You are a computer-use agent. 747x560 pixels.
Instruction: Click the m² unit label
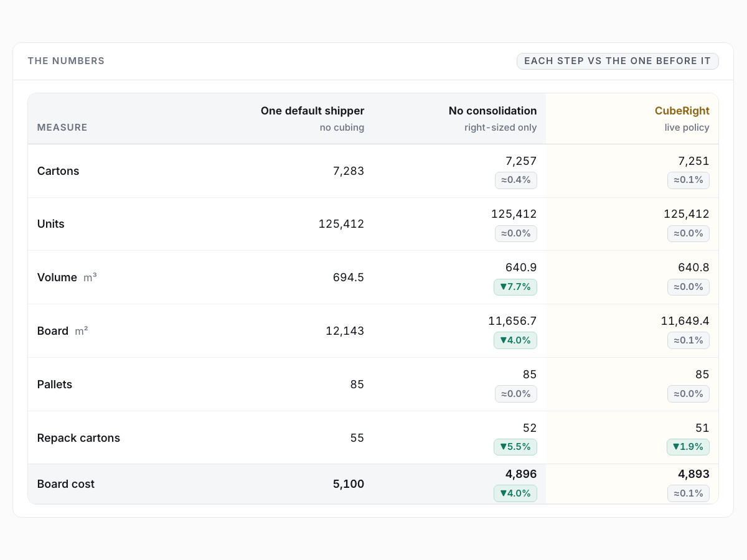tap(82, 331)
